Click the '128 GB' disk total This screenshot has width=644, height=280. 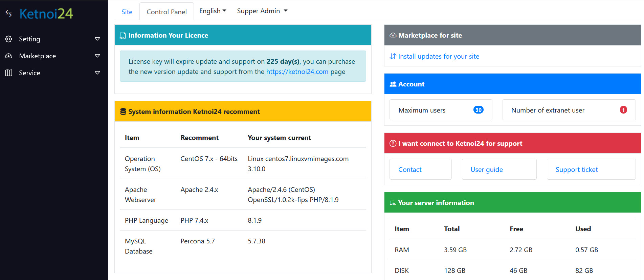pos(454,271)
